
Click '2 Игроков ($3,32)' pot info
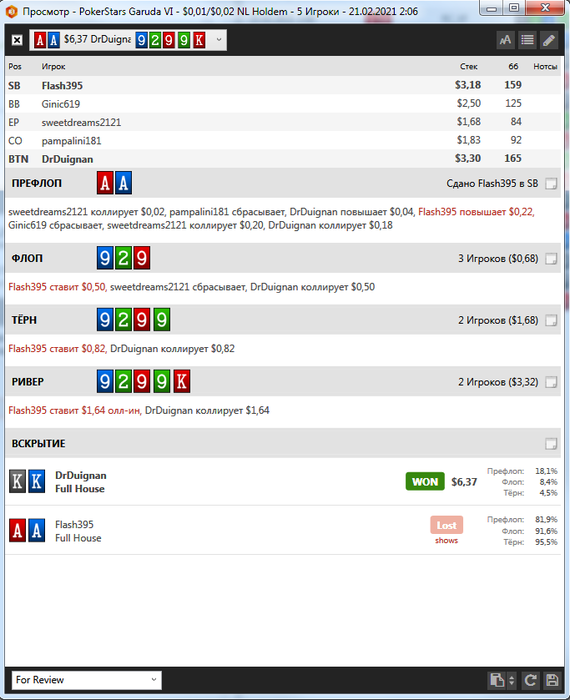(498, 382)
